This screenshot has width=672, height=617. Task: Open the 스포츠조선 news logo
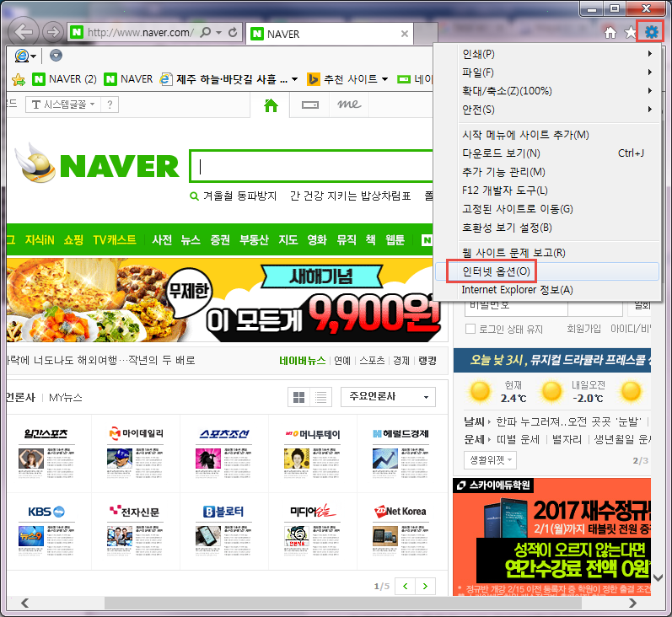[x=224, y=433]
